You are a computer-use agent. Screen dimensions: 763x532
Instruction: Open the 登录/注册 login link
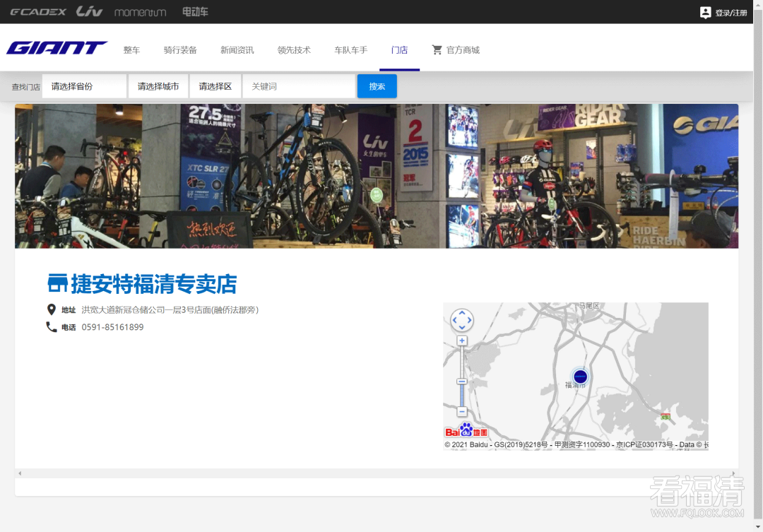731,13
